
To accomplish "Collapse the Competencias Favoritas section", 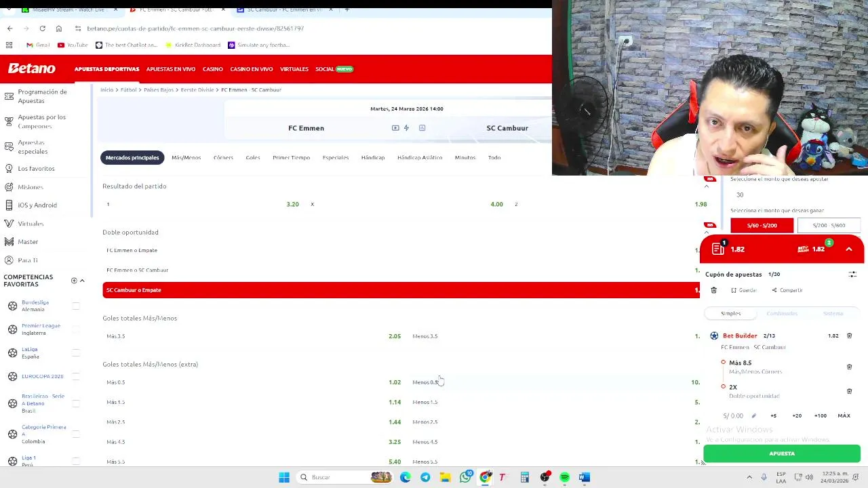I will pos(82,281).
